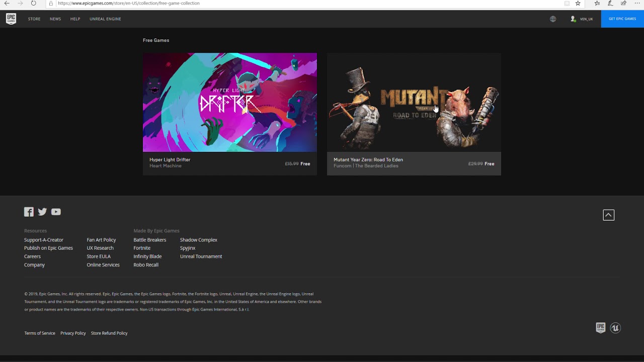Open the Store Refund Policy link
Image resolution: width=644 pixels, height=362 pixels.
[x=109, y=333]
